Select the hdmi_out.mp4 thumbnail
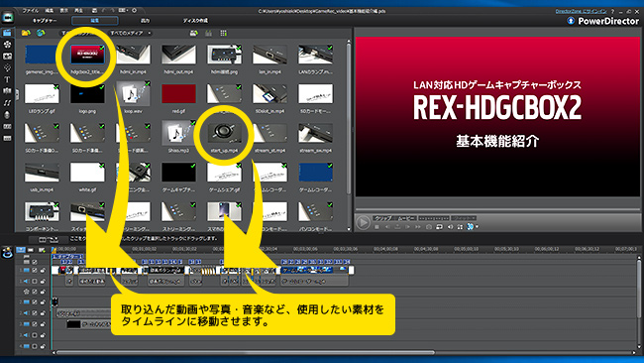This screenshot has width=644, height=363. point(178,55)
